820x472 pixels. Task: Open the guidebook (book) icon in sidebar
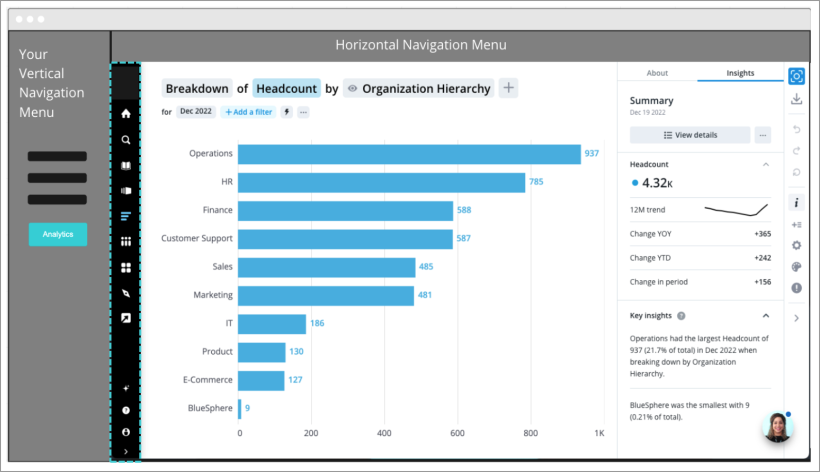pos(126,165)
